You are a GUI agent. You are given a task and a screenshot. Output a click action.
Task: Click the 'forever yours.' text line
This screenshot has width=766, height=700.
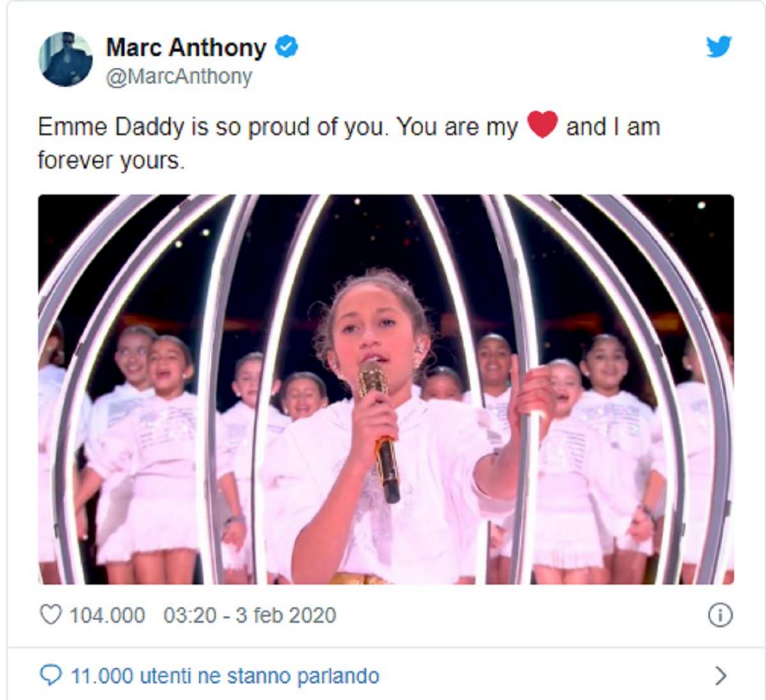pyautogui.click(x=111, y=160)
